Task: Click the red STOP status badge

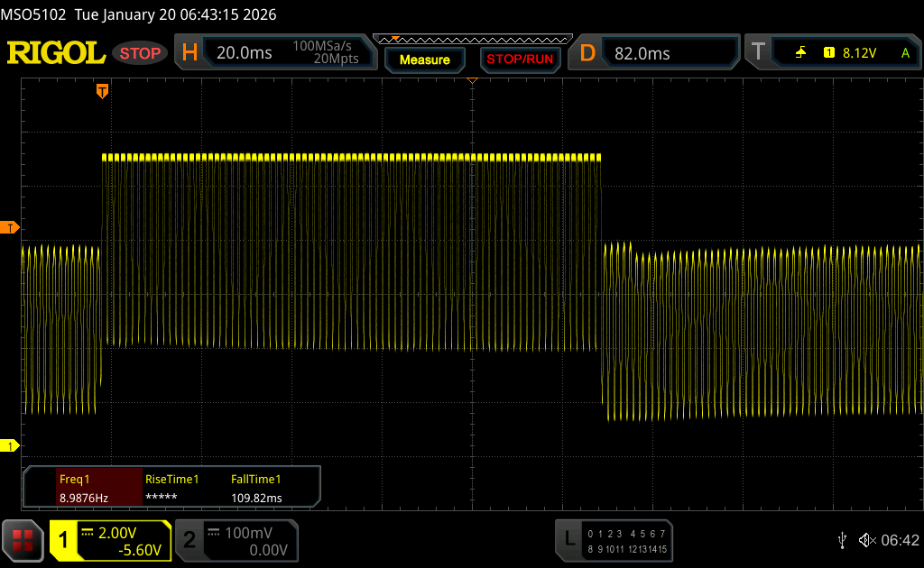Action: click(140, 53)
